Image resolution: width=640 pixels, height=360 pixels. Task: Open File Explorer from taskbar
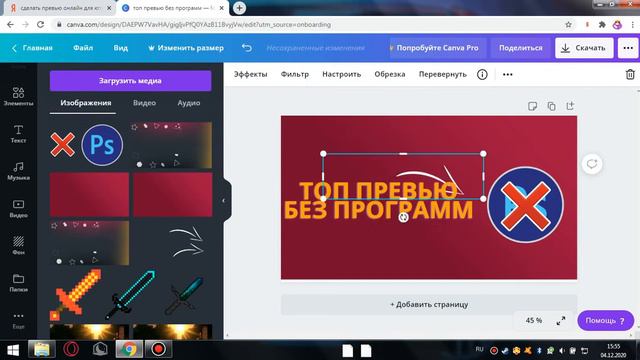pyautogui.click(x=42, y=349)
